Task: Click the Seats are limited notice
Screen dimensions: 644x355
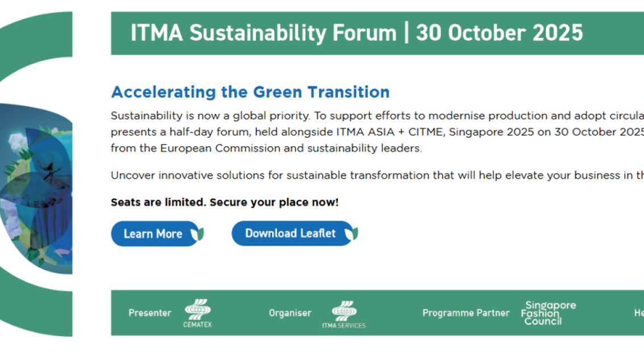Action: tap(225, 203)
